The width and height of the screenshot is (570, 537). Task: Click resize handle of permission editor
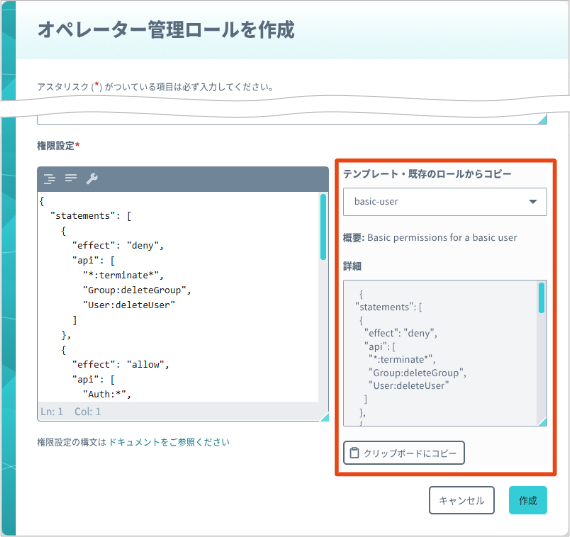coord(325,417)
